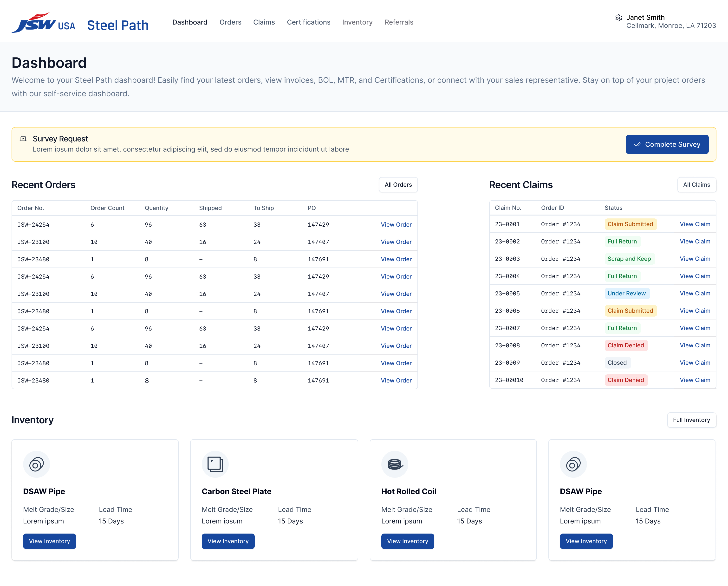Click the Status column header
Image resolution: width=728 pixels, height=586 pixels.
point(613,208)
